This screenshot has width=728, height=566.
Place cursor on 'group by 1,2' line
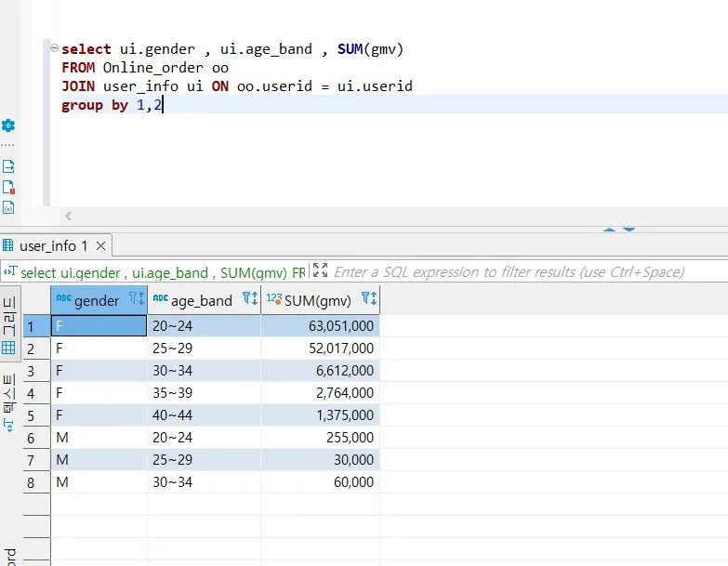point(112,105)
